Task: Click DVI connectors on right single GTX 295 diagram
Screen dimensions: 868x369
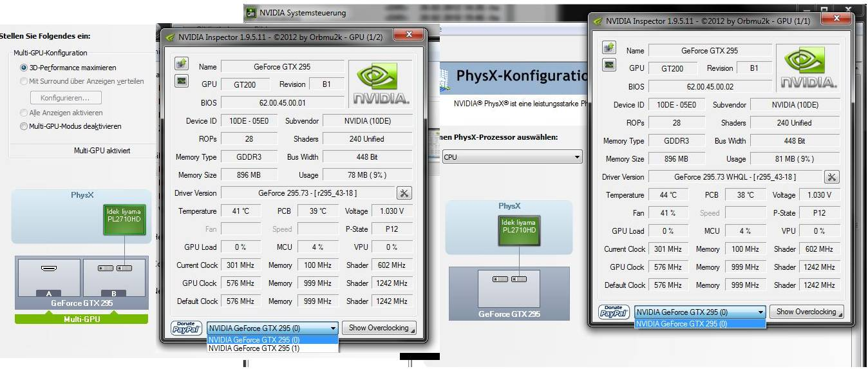Action: tap(509, 279)
